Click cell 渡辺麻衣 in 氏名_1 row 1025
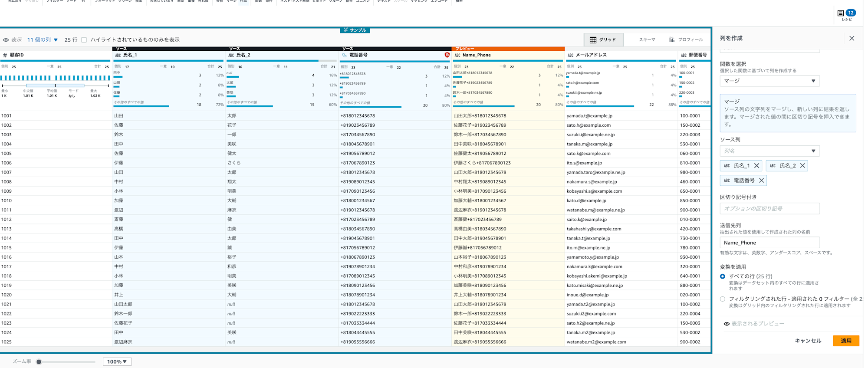Viewport: 868px width, 368px height. pyautogui.click(x=169, y=342)
